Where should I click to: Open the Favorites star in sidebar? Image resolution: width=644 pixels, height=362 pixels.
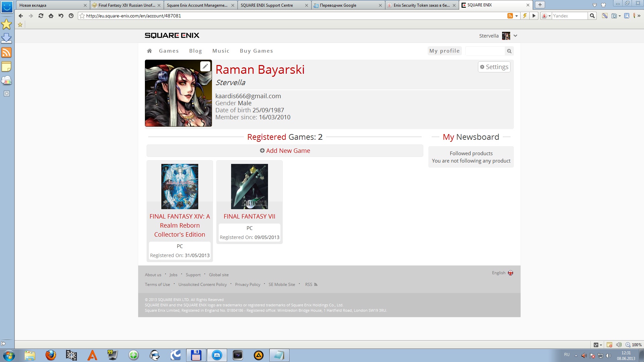pos(6,24)
